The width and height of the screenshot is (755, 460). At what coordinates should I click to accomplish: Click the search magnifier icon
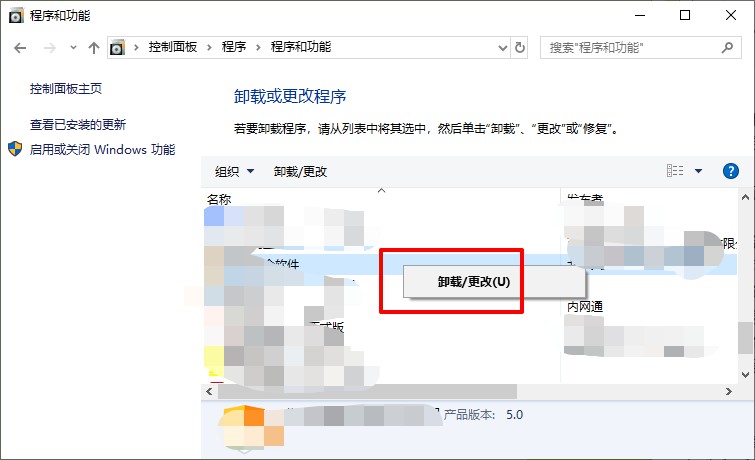729,48
